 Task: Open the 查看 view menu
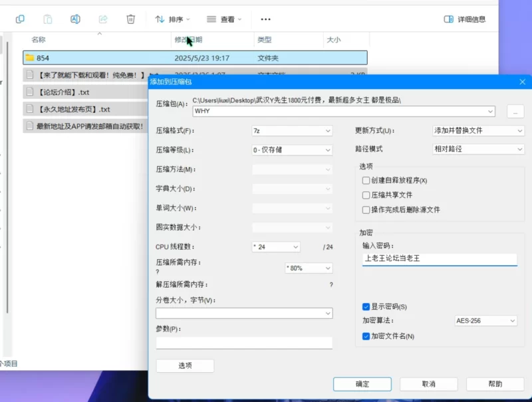(224, 19)
